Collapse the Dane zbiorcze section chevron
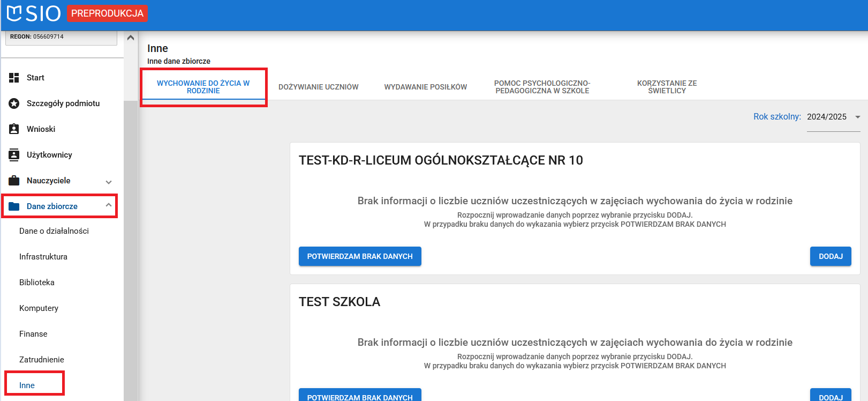The height and width of the screenshot is (401, 868). (109, 205)
